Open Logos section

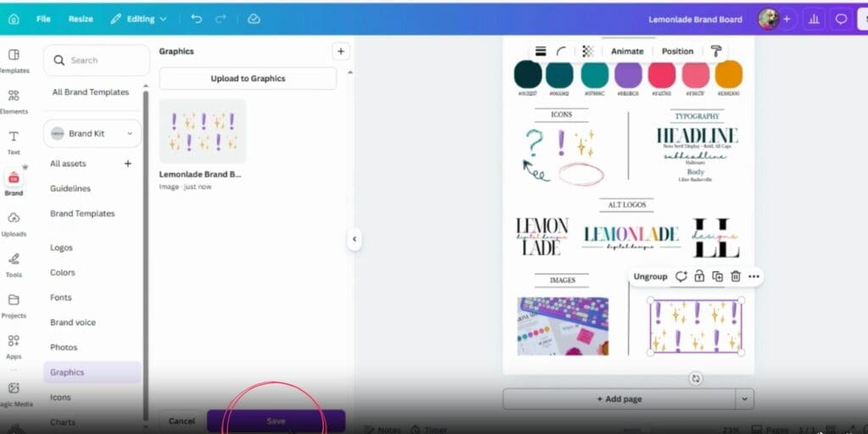pos(61,248)
